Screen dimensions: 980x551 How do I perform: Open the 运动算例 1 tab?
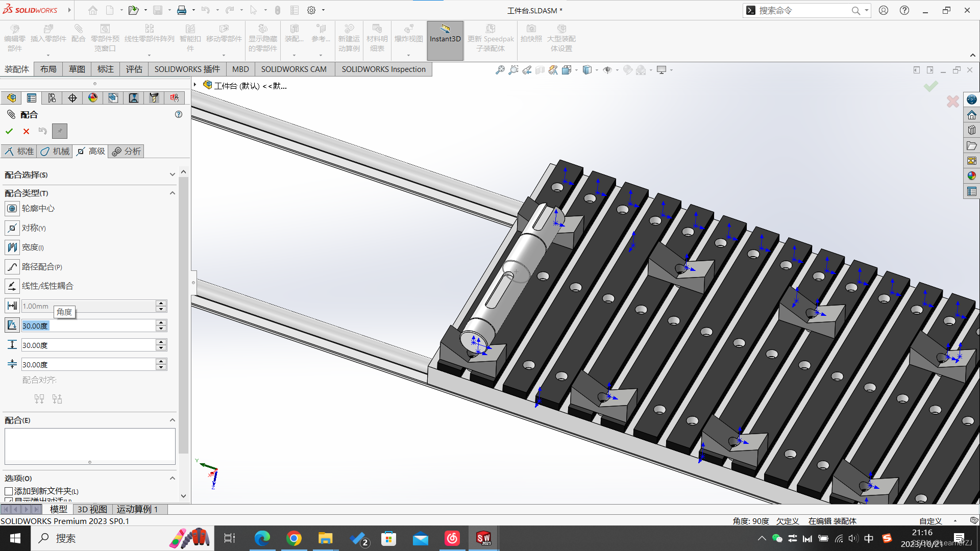pyautogui.click(x=137, y=509)
